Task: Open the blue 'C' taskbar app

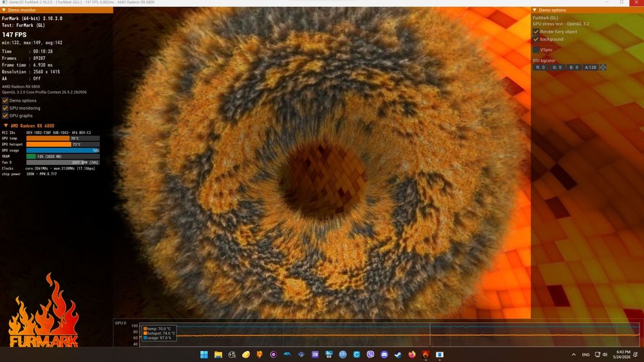Action: tap(357, 355)
